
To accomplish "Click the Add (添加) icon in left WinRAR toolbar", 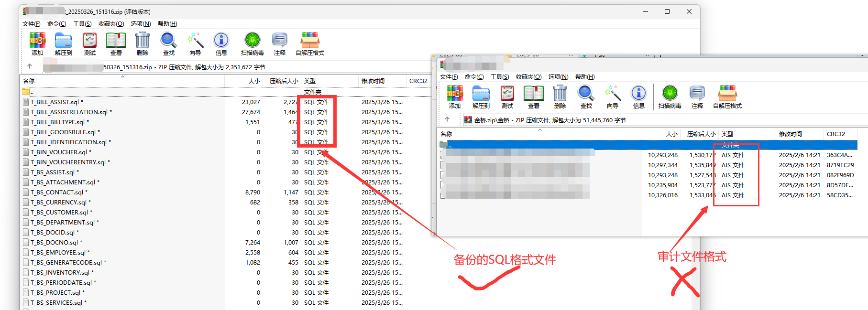I will point(37,43).
